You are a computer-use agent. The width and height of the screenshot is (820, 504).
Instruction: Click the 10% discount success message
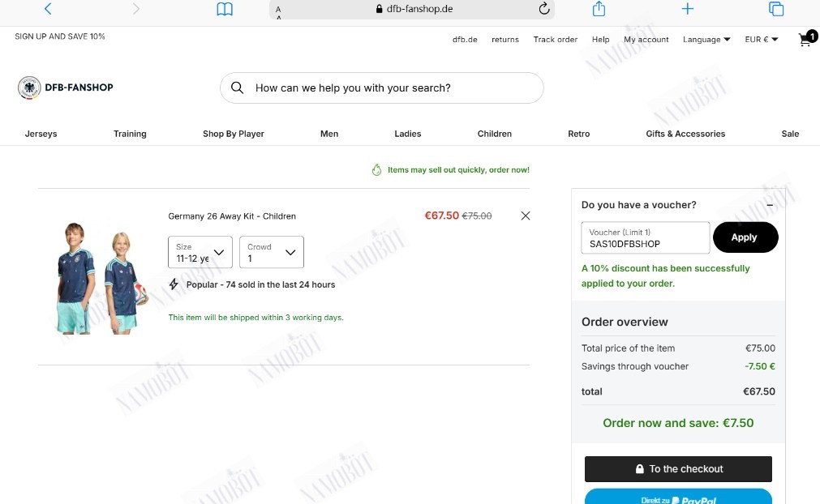[x=665, y=275]
